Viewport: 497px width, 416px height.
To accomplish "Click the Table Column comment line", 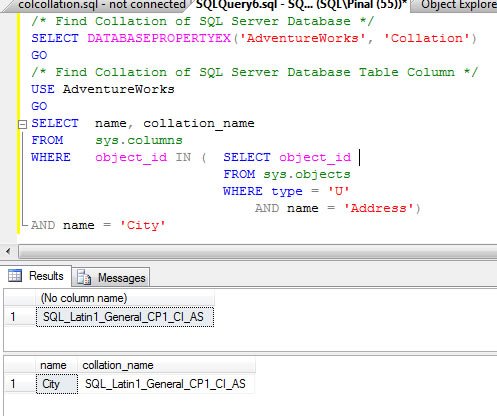I will click(x=255, y=72).
